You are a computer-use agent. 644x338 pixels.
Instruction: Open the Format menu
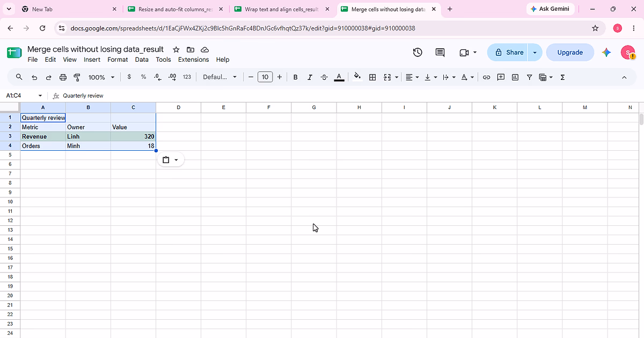coord(118,60)
